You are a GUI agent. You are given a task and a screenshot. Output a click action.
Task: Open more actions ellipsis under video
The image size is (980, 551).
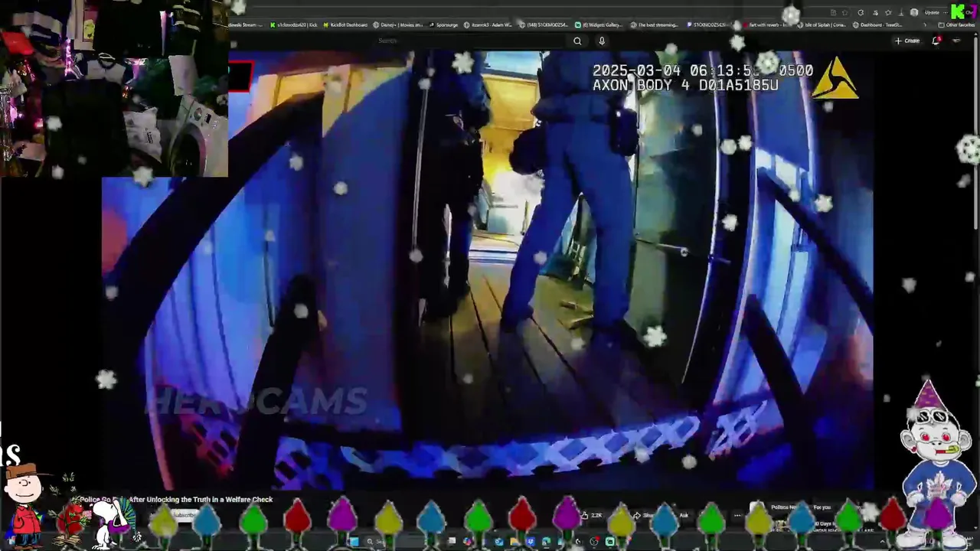pos(737,516)
